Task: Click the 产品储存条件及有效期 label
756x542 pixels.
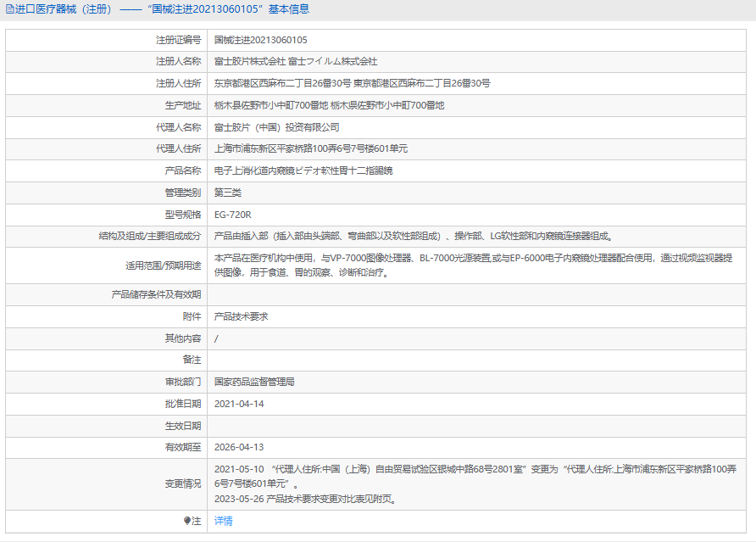Action: pyautogui.click(x=156, y=294)
